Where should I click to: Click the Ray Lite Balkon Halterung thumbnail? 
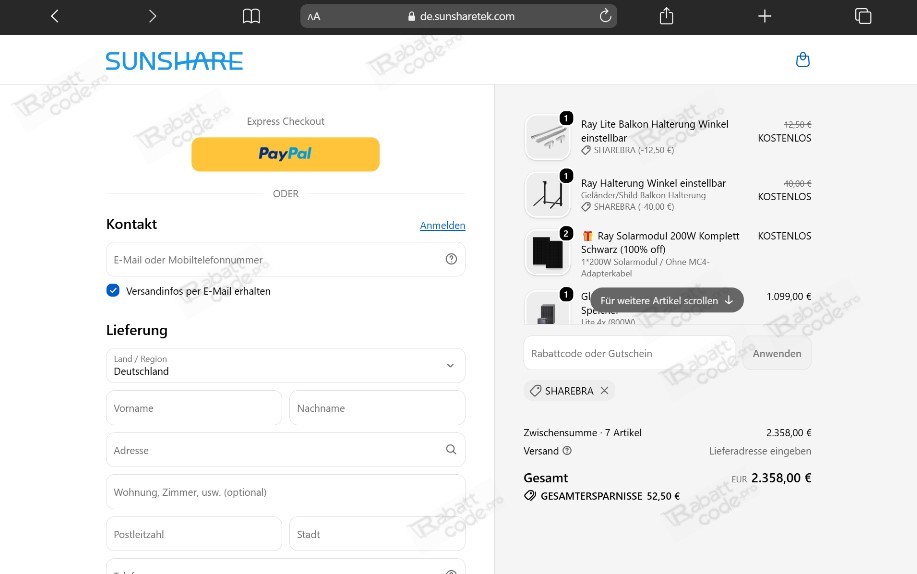(548, 138)
